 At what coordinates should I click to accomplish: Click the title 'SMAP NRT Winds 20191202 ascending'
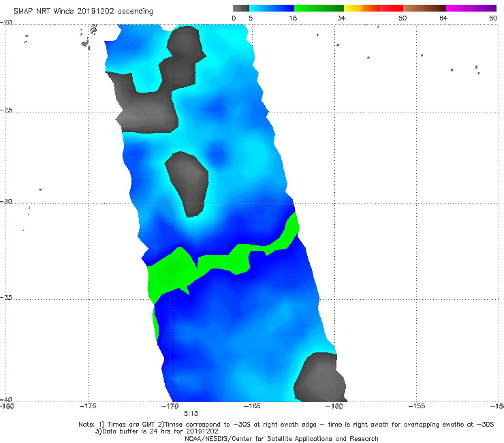click(x=83, y=12)
